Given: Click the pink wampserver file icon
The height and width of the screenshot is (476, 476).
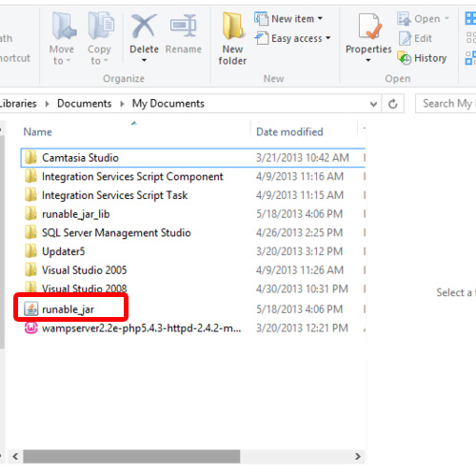Looking at the screenshot, I should point(31,327).
